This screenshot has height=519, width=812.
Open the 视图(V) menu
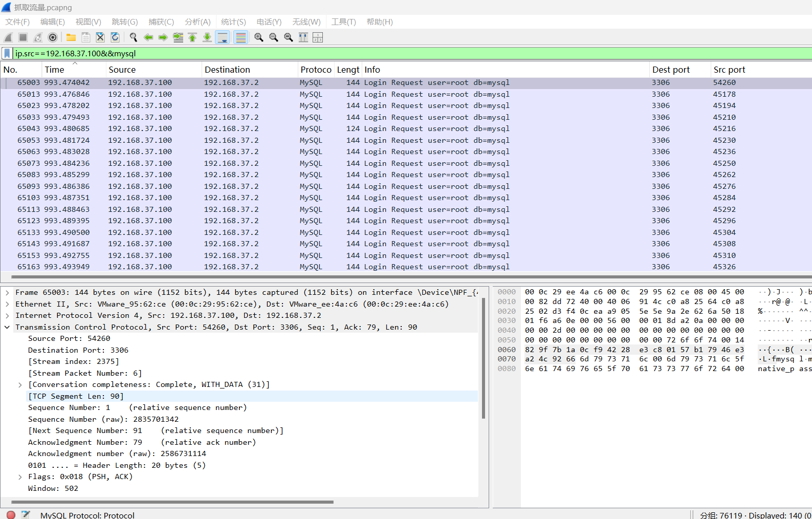coord(89,22)
